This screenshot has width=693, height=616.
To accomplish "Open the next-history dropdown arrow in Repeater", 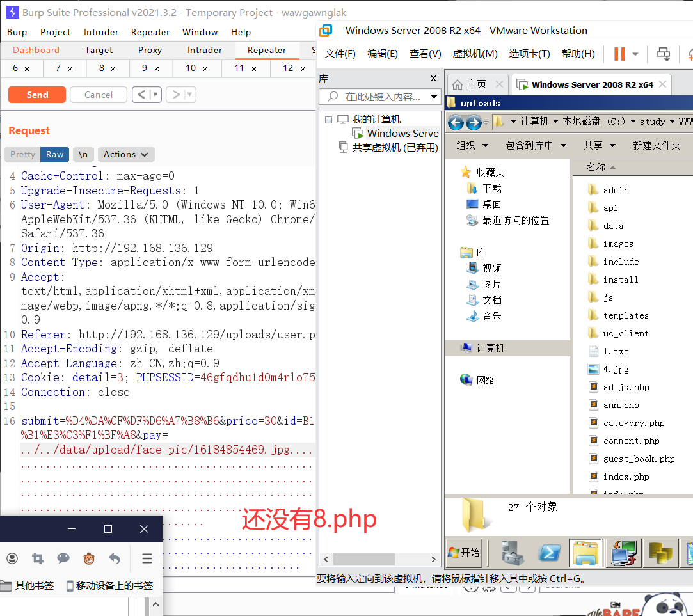I will click(x=189, y=95).
